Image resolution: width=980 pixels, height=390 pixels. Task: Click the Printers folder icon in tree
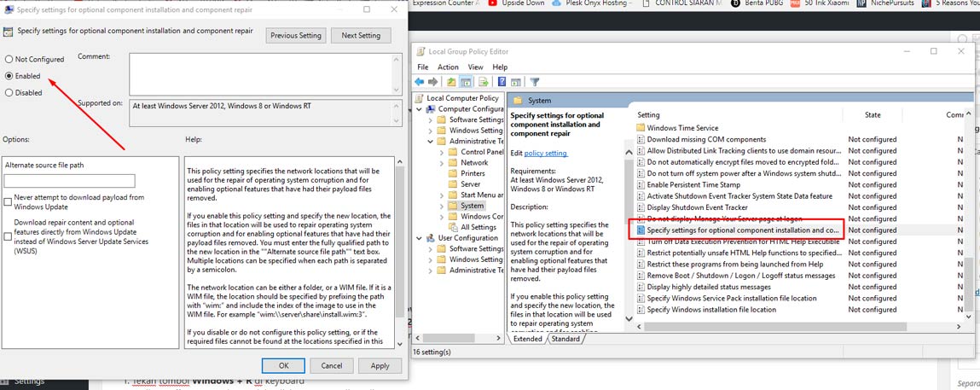(454, 173)
